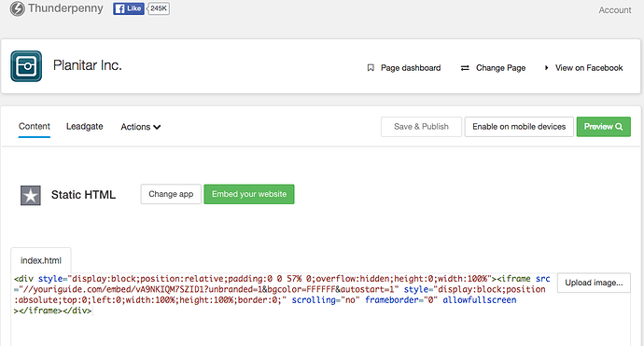The width and height of the screenshot is (644, 346).
Task: Click Save & Publish button
Action: tap(421, 127)
